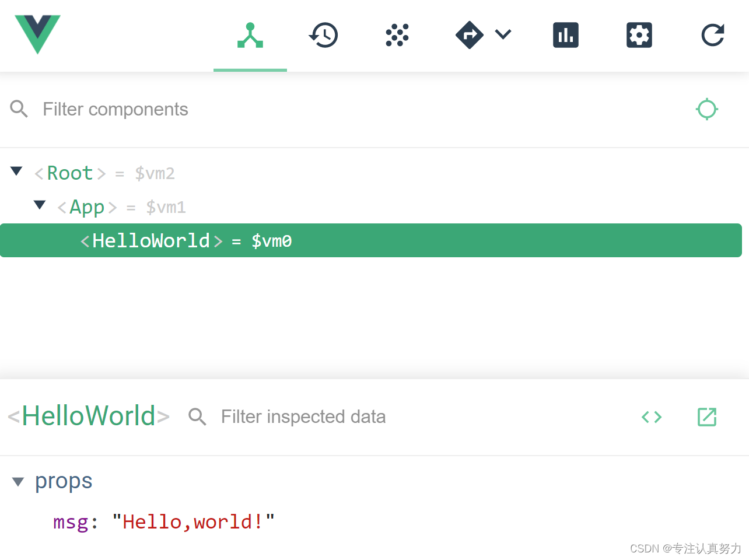The height and width of the screenshot is (560, 749).
Task: Select the Root component row
Action: (x=371, y=173)
